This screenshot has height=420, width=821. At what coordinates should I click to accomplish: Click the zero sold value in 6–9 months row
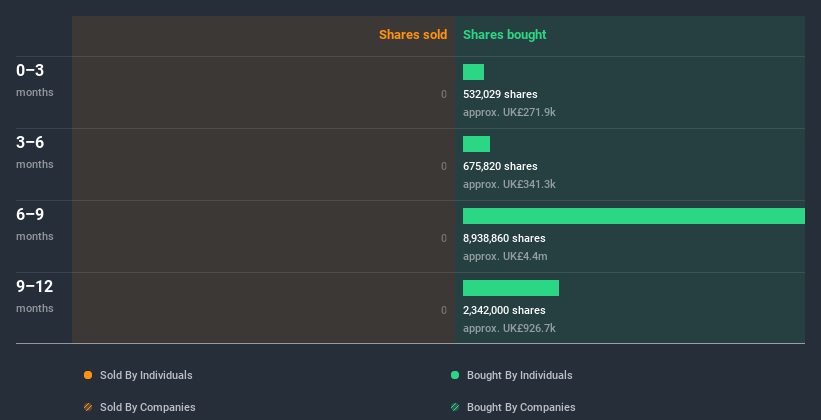click(x=444, y=238)
